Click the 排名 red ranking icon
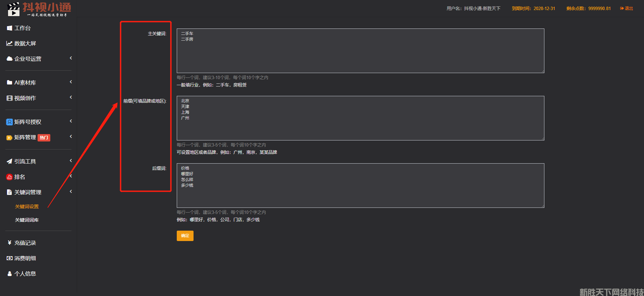This screenshot has width=644, height=296. pos(9,177)
